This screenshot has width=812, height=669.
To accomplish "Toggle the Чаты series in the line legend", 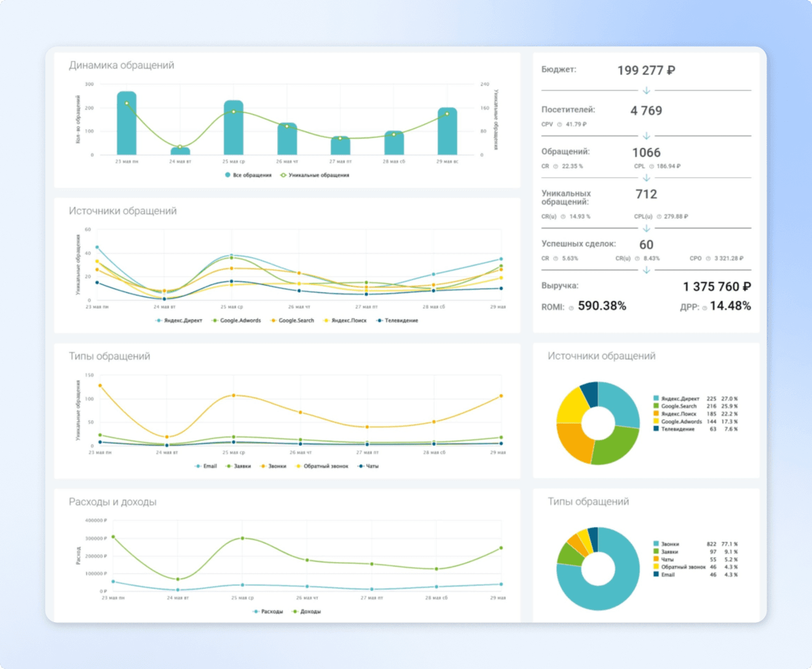I will point(368,467).
